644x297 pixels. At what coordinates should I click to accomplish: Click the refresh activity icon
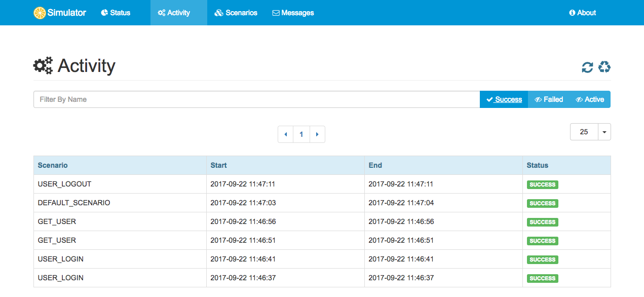coord(587,67)
